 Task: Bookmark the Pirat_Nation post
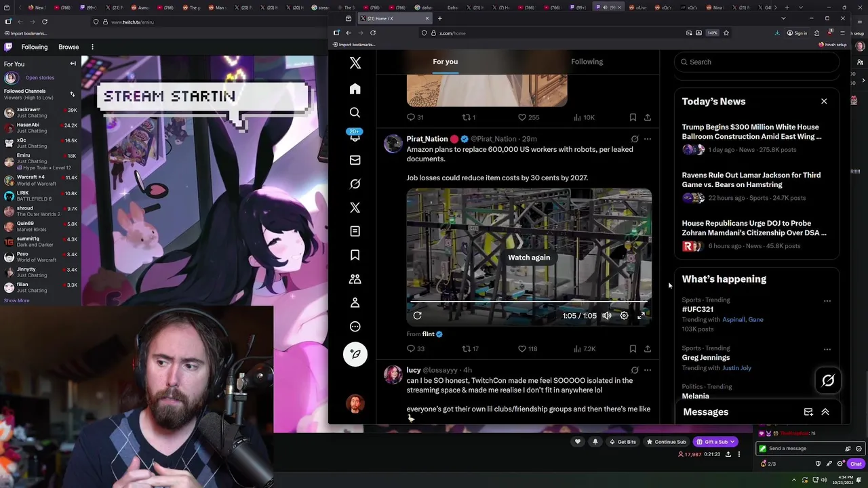(x=633, y=348)
